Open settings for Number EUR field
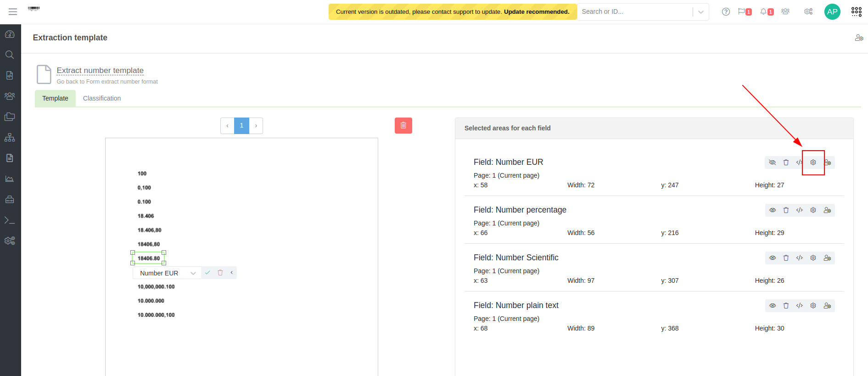Screen dimensions: 868x376 813,163
